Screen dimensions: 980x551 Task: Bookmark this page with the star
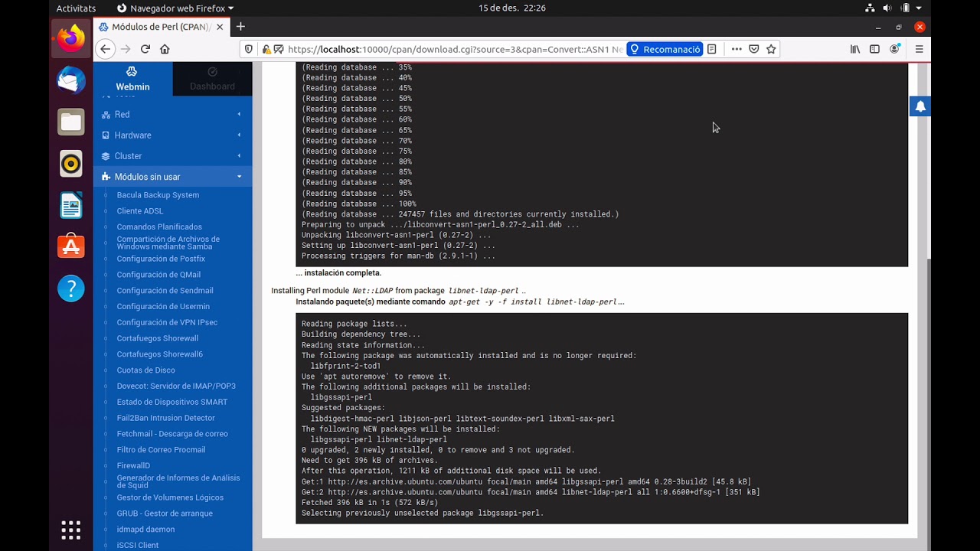pos(771,49)
